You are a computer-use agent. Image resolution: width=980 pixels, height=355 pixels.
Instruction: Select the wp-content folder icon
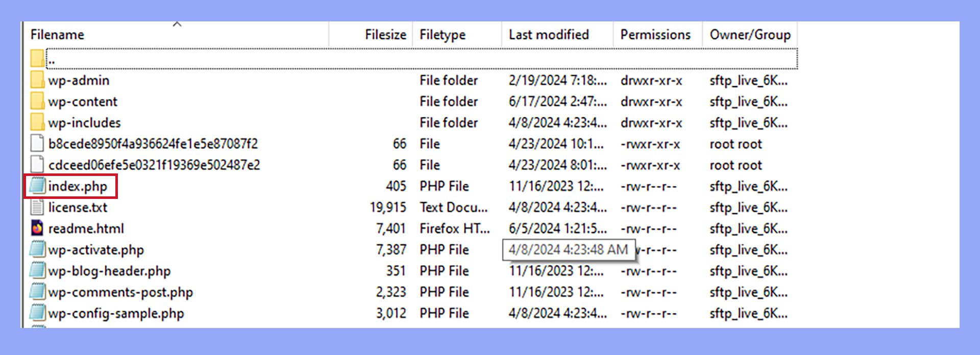click(x=37, y=101)
